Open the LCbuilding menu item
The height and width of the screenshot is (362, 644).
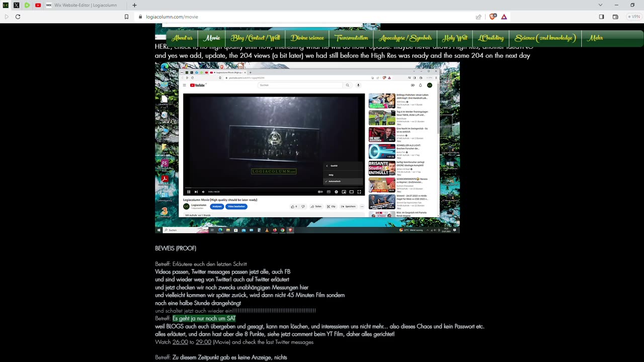point(491,38)
